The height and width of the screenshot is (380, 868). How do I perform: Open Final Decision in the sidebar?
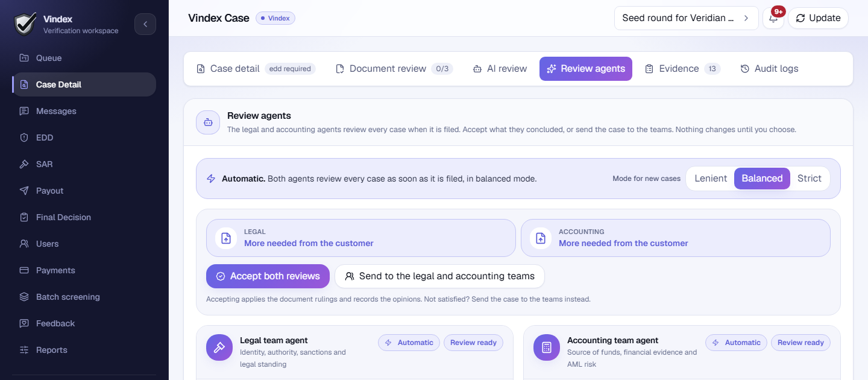pyautogui.click(x=84, y=217)
